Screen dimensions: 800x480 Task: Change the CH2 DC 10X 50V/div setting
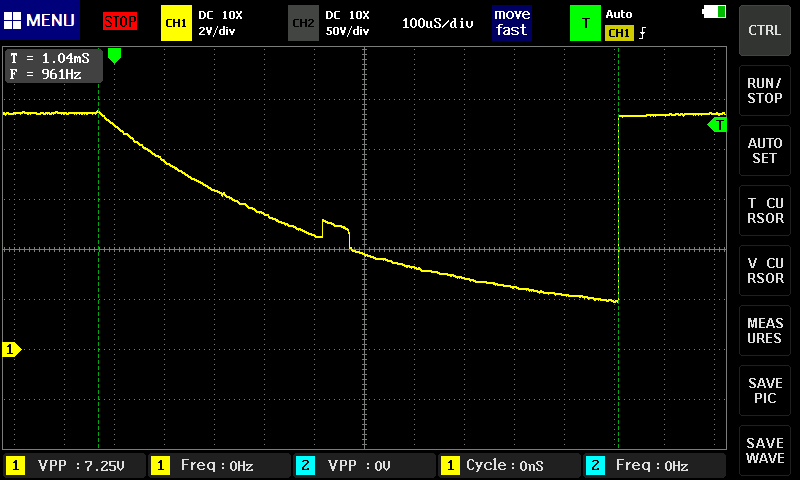(x=347, y=23)
